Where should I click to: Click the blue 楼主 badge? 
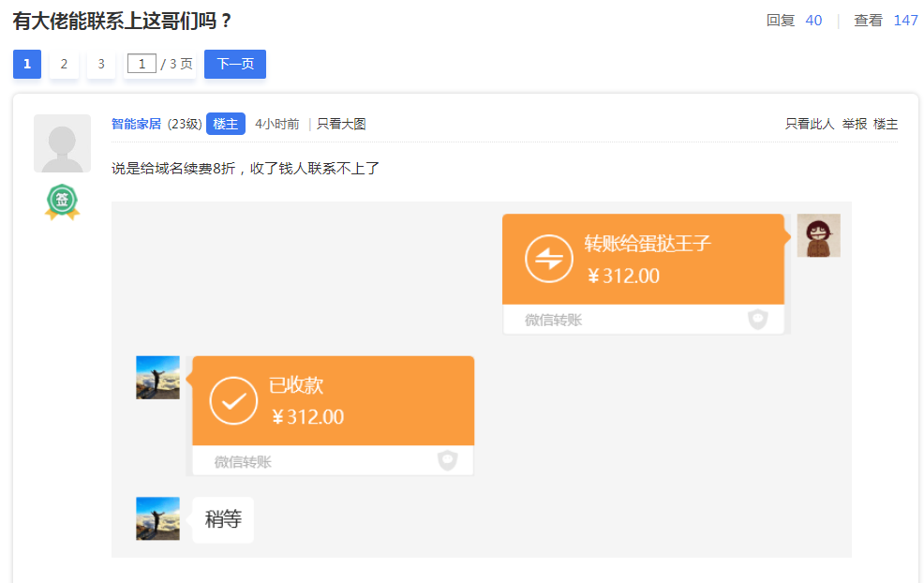pos(226,124)
